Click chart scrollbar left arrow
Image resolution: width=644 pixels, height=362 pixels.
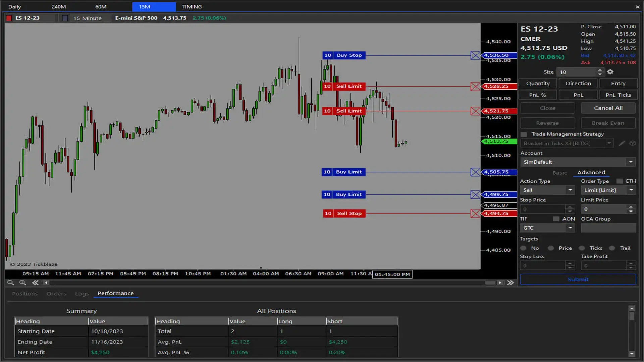[x=46, y=283]
